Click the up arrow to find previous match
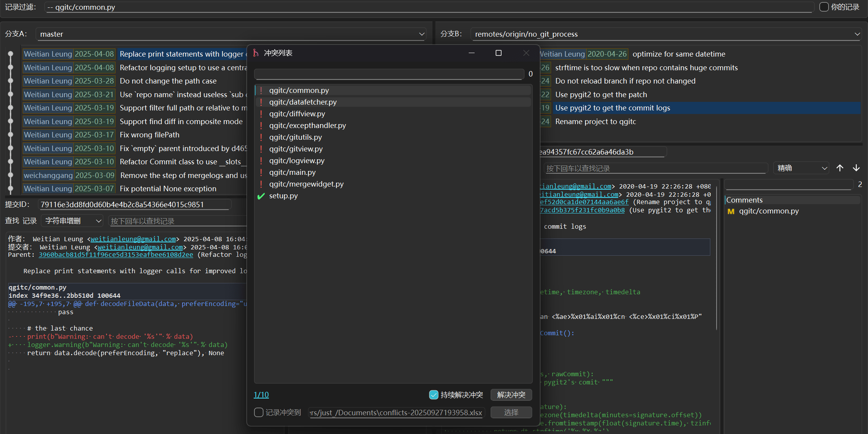This screenshot has width=868, height=434. 840,168
